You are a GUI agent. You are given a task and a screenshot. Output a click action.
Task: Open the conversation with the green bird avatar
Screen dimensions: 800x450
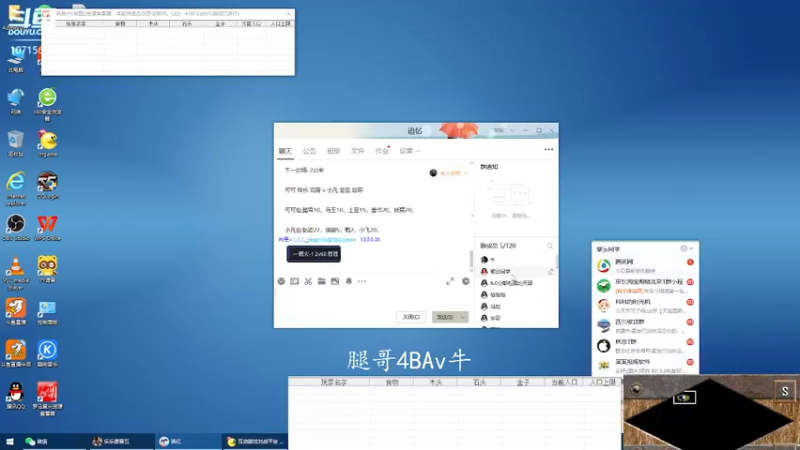pyautogui.click(x=645, y=286)
